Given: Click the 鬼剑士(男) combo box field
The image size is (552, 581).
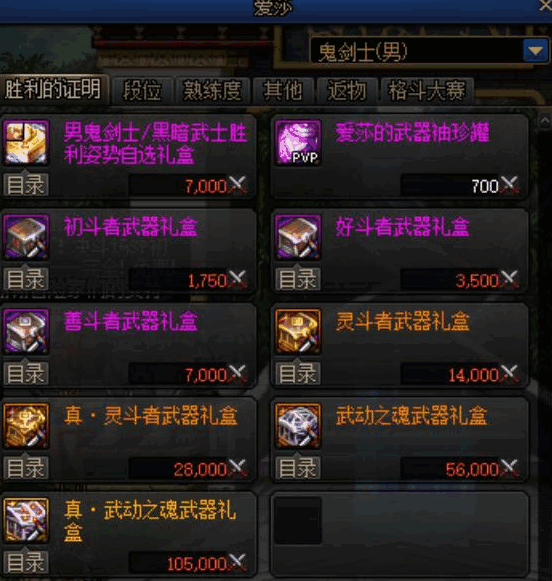Looking at the screenshot, I should point(429,51).
